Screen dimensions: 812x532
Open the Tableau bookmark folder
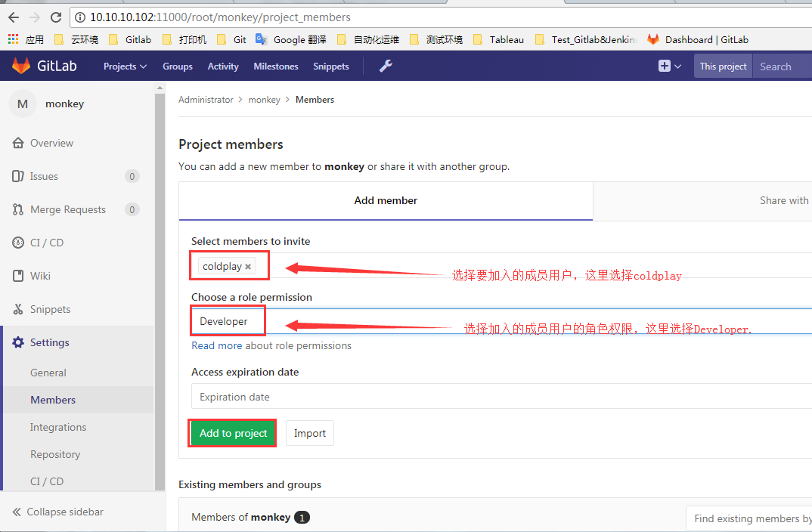(x=499, y=39)
